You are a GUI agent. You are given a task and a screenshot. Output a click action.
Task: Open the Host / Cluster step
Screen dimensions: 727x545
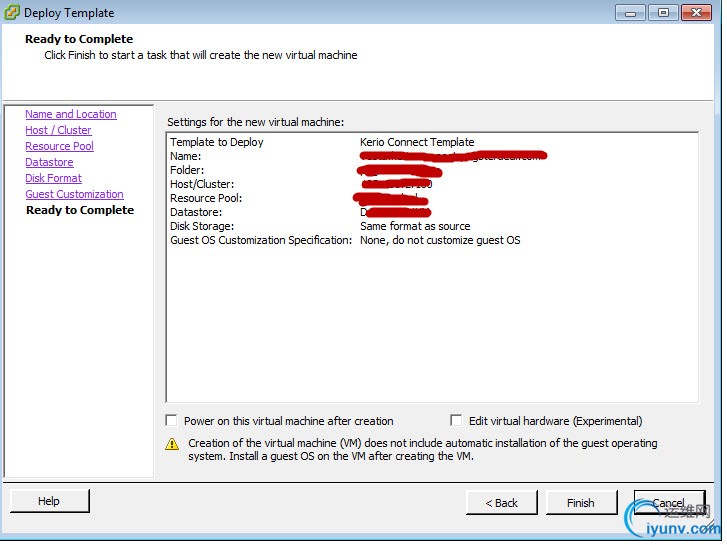pyautogui.click(x=58, y=130)
